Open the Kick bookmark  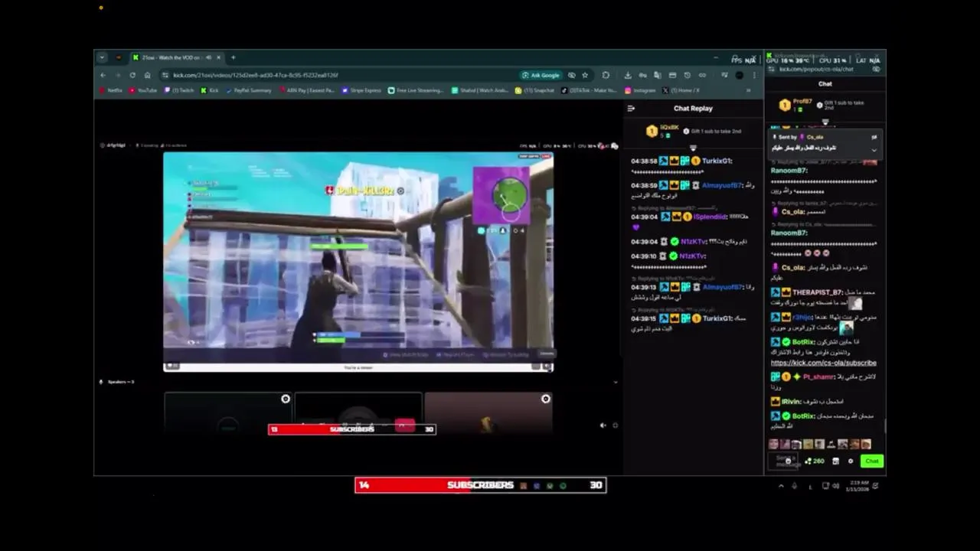click(x=210, y=90)
